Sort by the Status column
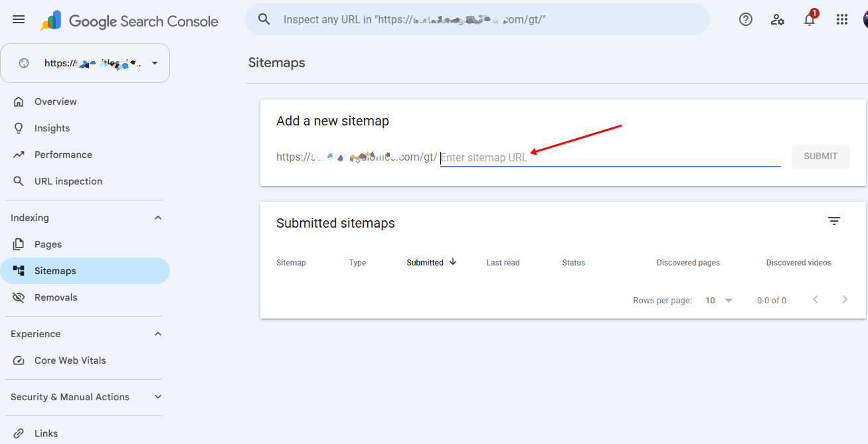868x444 pixels. click(573, 263)
